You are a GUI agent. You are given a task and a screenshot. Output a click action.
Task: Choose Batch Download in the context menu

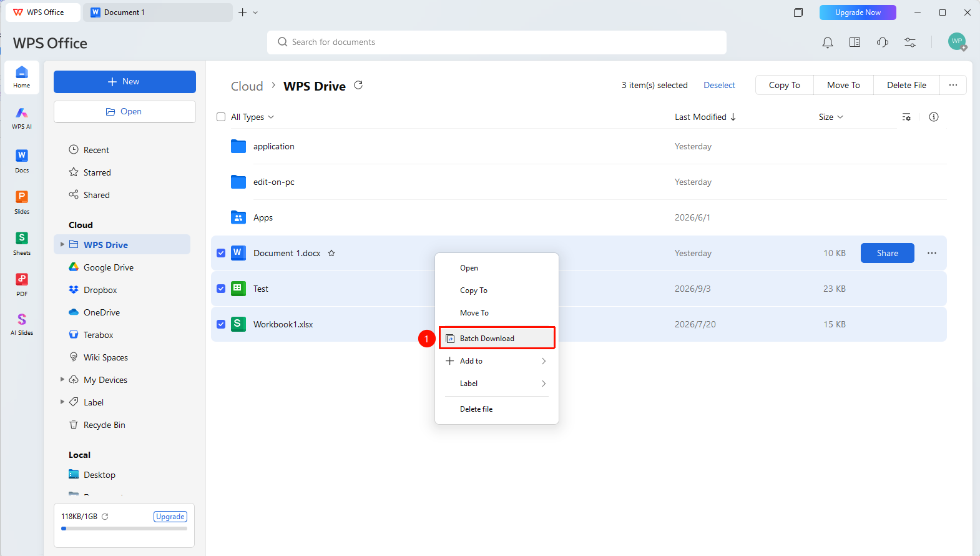[x=497, y=338]
